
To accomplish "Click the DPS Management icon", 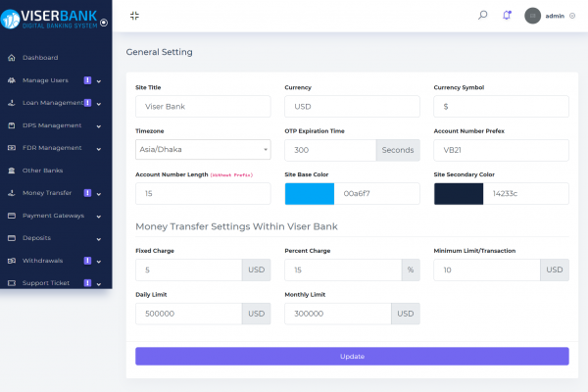I will tap(12, 125).
